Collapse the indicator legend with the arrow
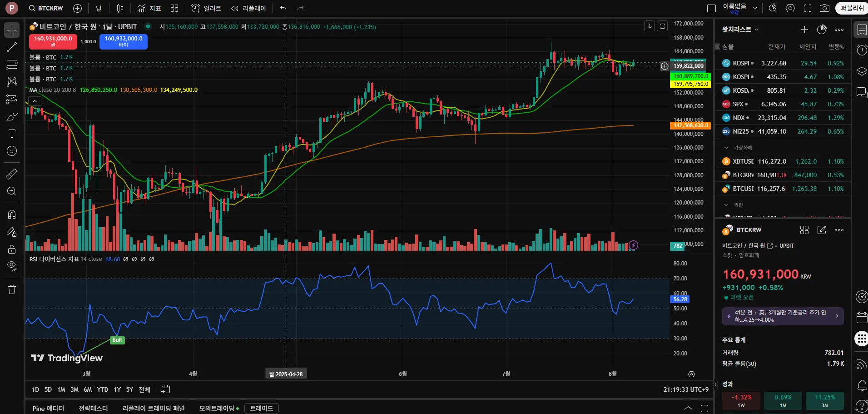 [35, 101]
